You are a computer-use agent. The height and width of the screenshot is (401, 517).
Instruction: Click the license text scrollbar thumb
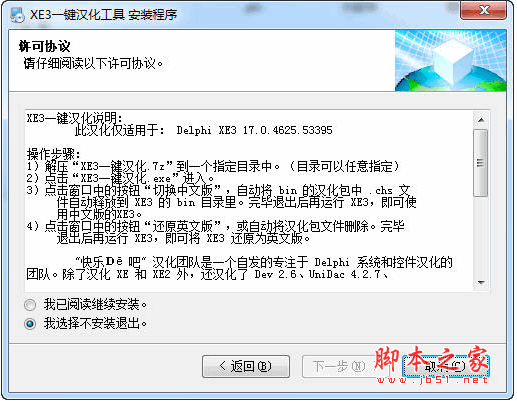[x=481, y=163]
